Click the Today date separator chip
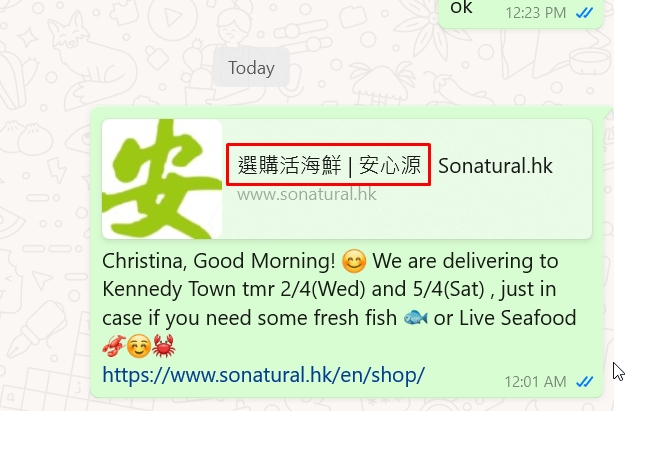This screenshot has width=672, height=467. [251, 68]
